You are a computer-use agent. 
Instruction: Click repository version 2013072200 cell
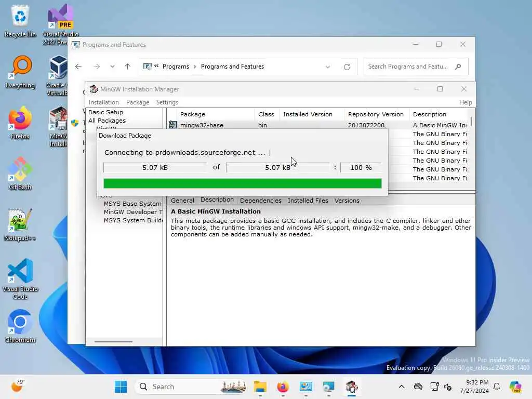(366, 125)
